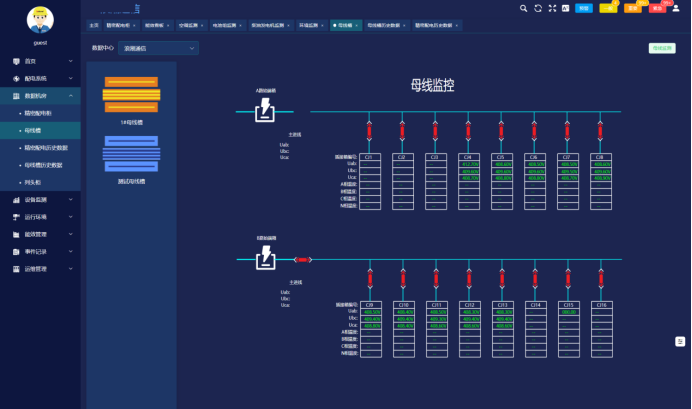Image resolution: width=692 pixels, height=409 pixels.
Task: Click the guest avatar picture
Action: pos(40,20)
